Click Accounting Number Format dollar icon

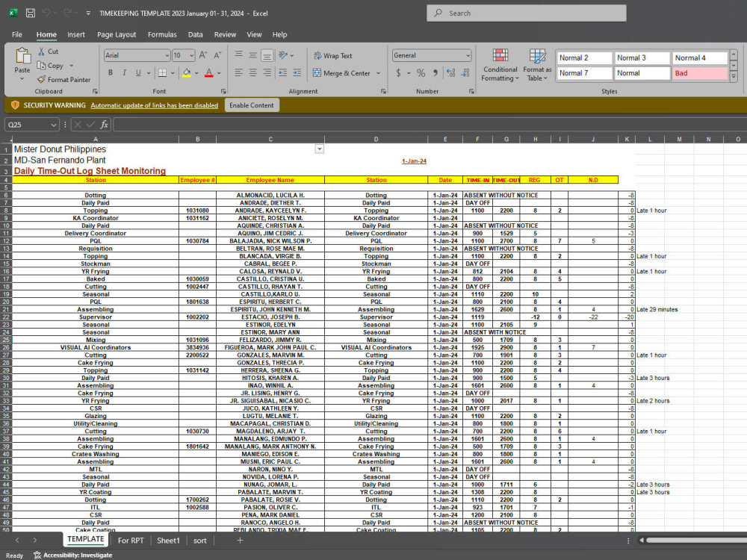point(398,73)
